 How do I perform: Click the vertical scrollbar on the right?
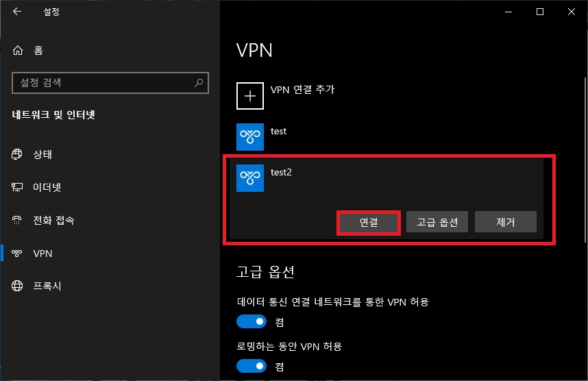(x=585, y=160)
